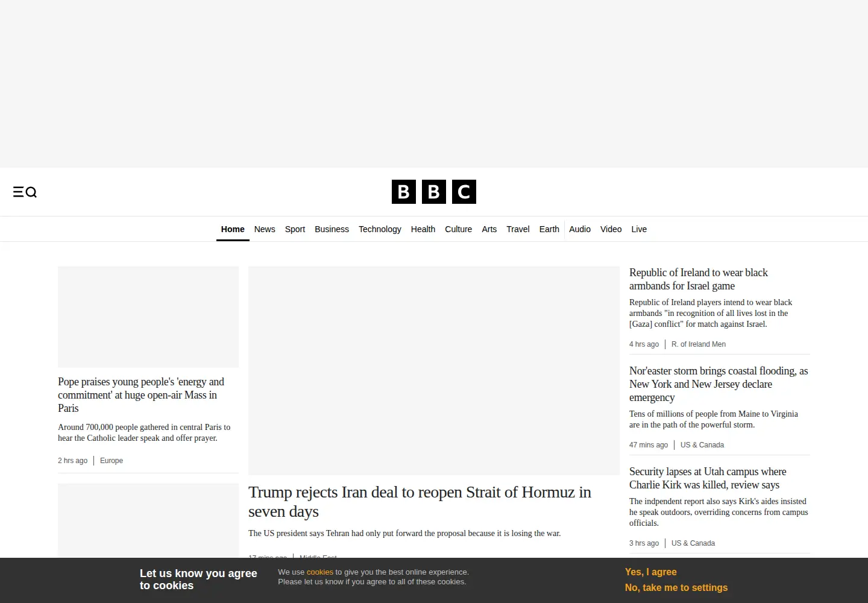Click US & Canada tag under Nor'easter story
The width and height of the screenshot is (868, 603).
(702, 445)
